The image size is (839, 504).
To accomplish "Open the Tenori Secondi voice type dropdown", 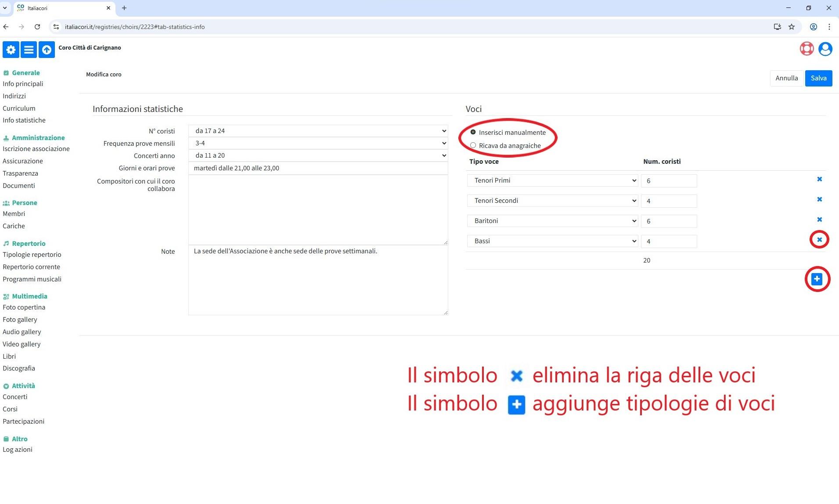I will 552,201.
